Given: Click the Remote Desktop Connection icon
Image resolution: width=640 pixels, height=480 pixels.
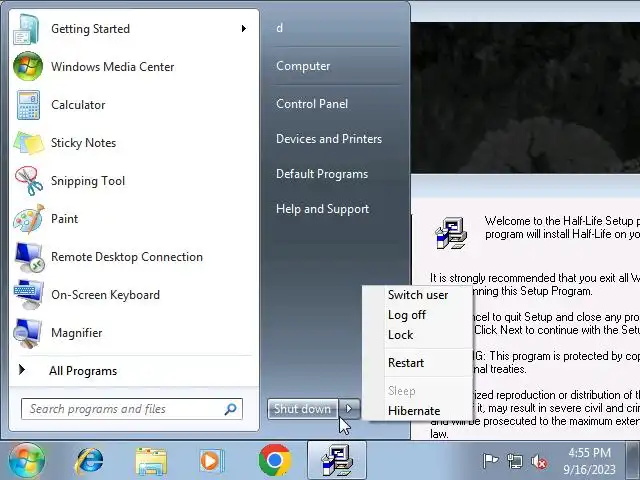Looking at the screenshot, I should [29, 257].
